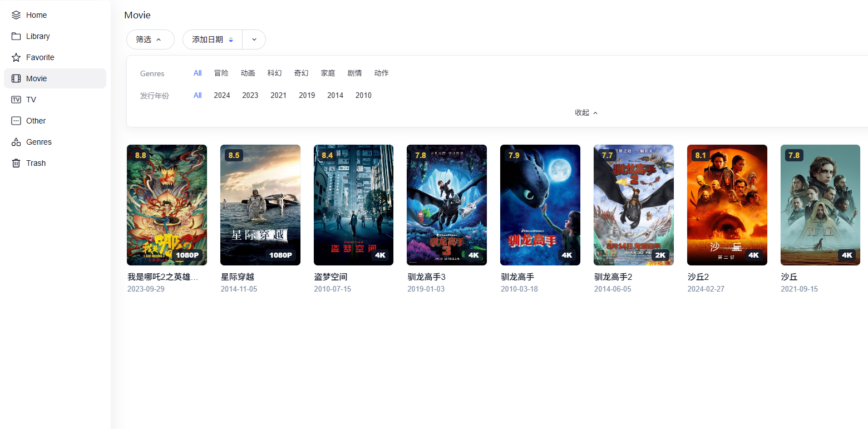Open the 我是哪吒2之英雄 poster

pos(167,205)
